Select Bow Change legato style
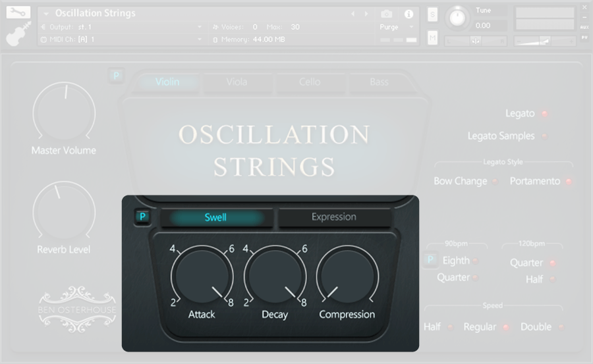Screen dimensions: 593x364 (495, 182)
